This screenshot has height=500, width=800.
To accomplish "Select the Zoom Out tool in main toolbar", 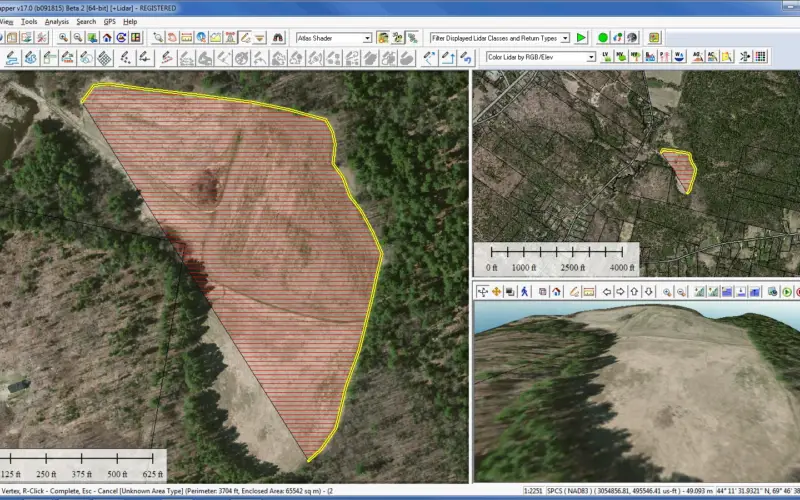I will point(78,38).
